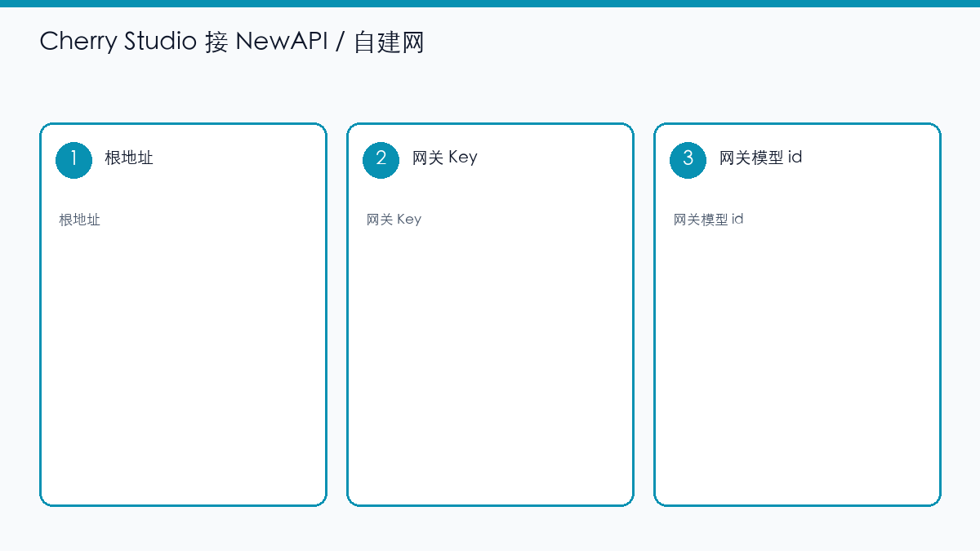Select the card heading '网关 Key'
Viewport: 980px width, 551px height.
[444, 158]
